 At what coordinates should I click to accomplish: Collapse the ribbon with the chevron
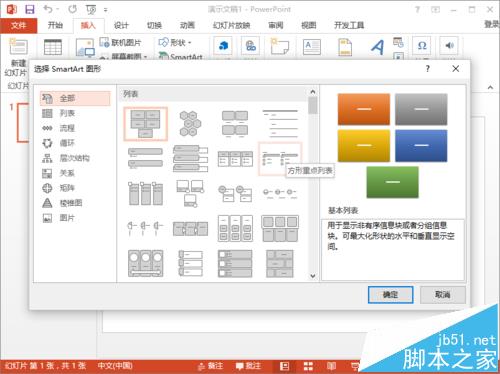tap(490, 87)
